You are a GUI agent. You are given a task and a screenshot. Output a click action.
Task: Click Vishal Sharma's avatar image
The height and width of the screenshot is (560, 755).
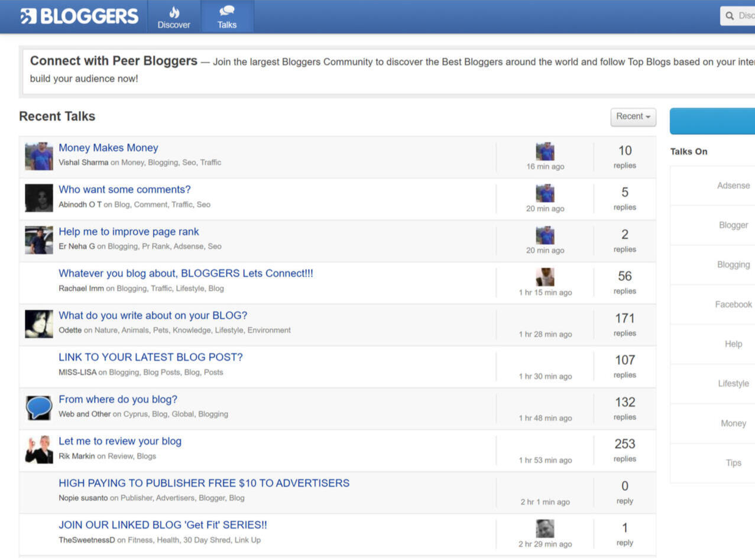click(x=38, y=156)
